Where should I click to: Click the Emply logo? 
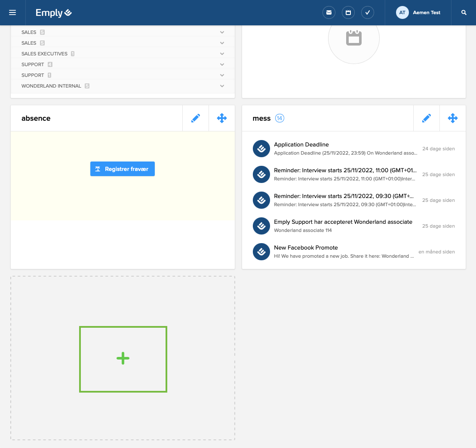(54, 13)
